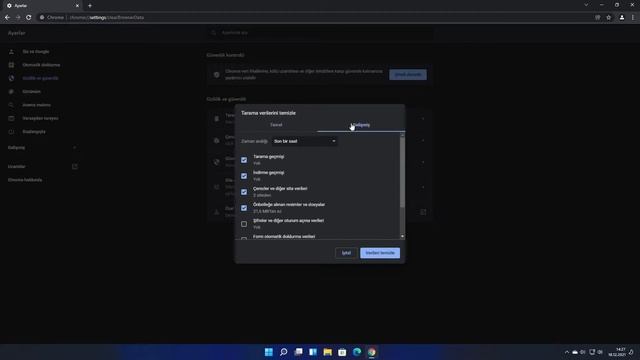Image resolution: width=640 pixels, height=360 pixels.
Task: Open taskbar clock and date
Action: pos(617,352)
